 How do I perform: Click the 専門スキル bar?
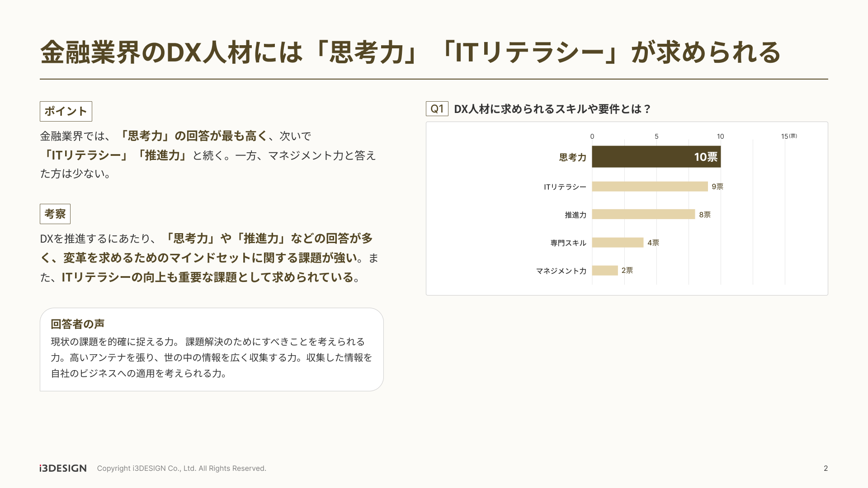[618, 243]
